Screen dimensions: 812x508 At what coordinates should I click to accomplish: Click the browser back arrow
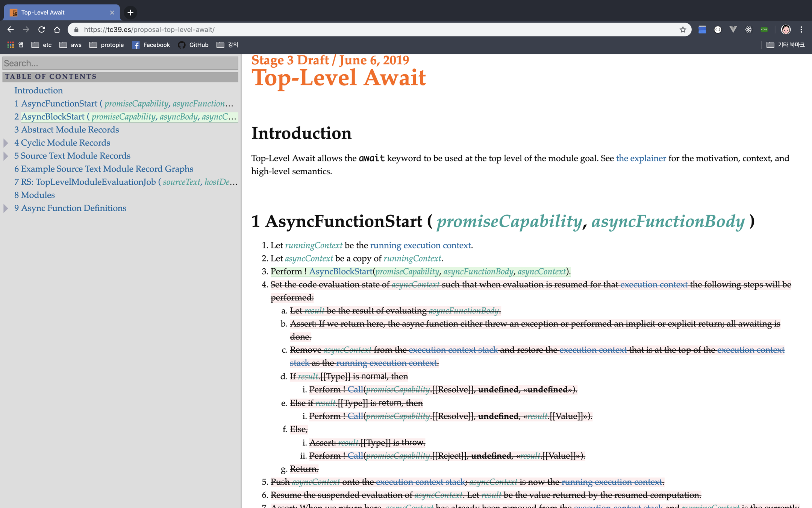click(11, 29)
